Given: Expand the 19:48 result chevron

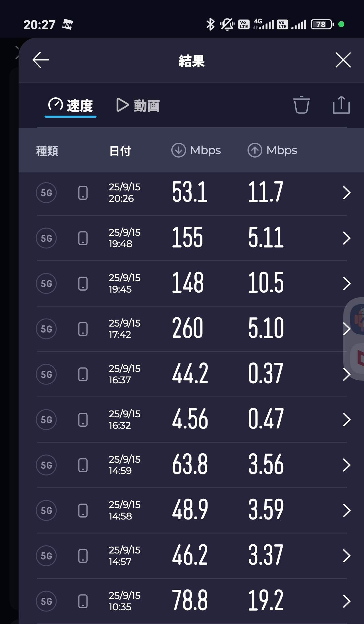Looking at the screenshot, I should (346, 238).
